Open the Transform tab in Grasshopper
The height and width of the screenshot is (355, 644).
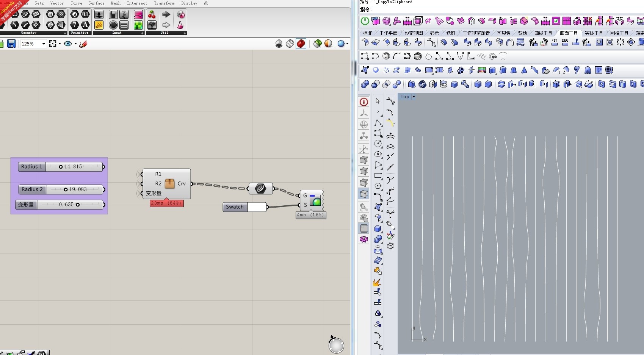(x=164, y=3)
